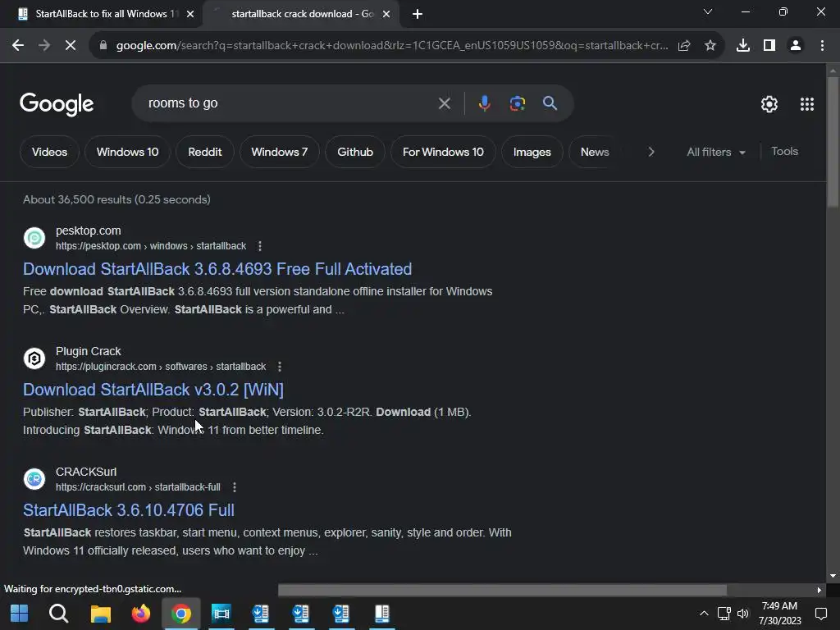Image resolution: width=840 pixels, height=630 pixels.
Task: Open the notification center
Action: [820, 614]
